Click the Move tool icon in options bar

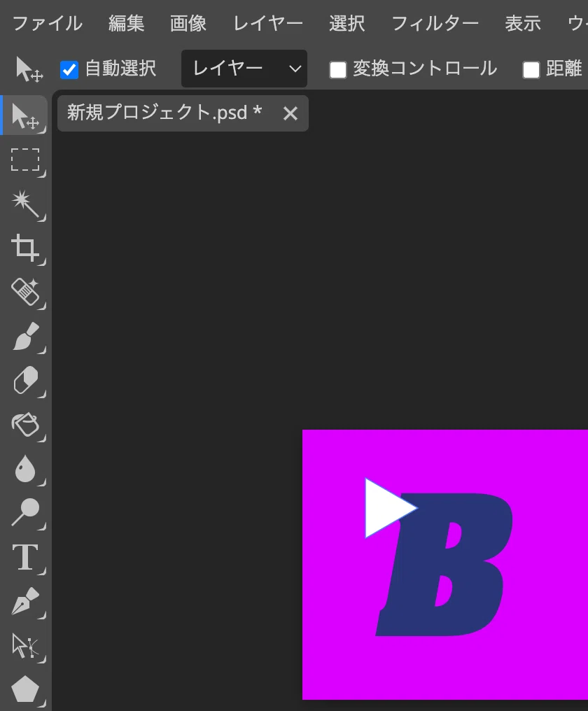[29, 69]
